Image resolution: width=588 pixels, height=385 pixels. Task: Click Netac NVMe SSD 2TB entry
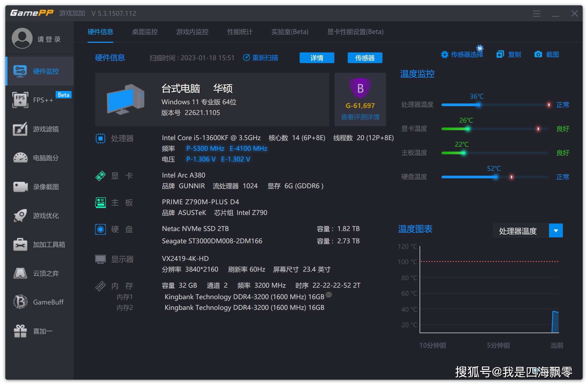(195, 229)
